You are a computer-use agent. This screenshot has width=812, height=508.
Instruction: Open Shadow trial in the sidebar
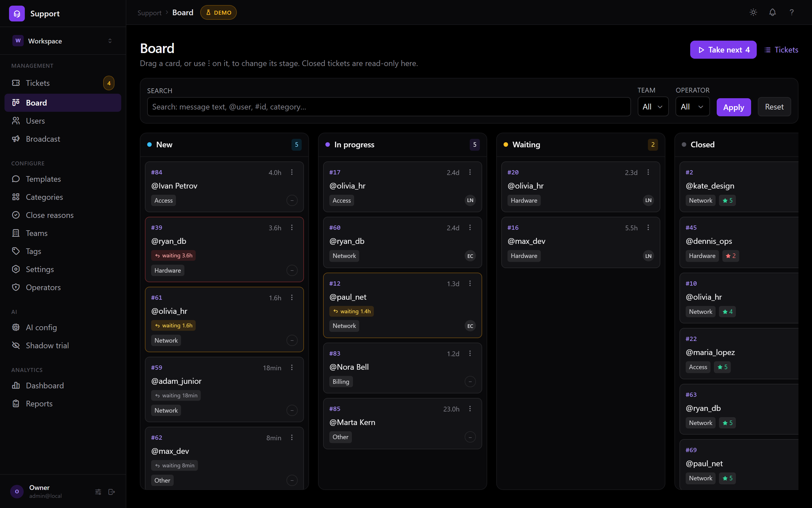63,346
